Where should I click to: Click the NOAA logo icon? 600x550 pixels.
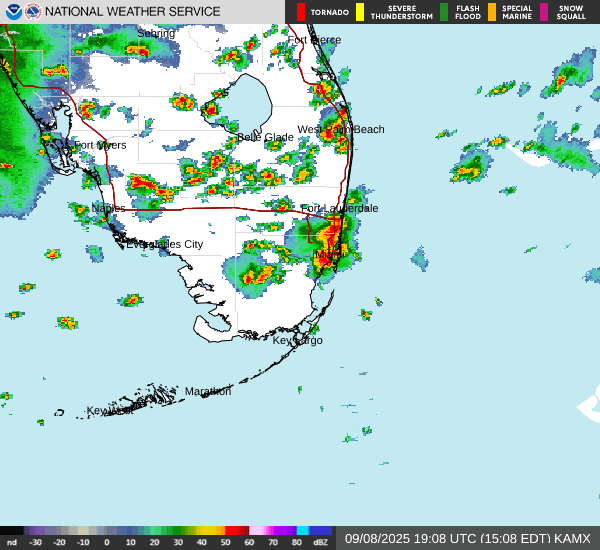coord(13,12)
